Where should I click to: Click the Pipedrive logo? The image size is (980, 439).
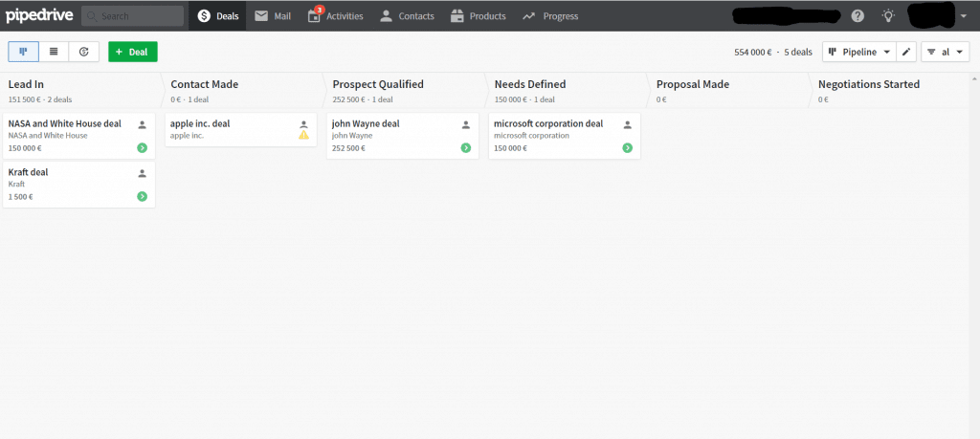[x=39, y=15]
